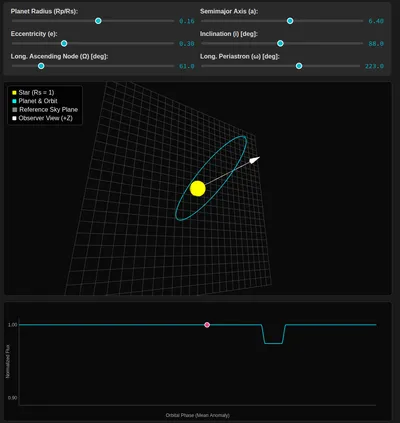The width and height of the screenshot is (400, 423).
Task: Click the Eccentricity value 0.38
Action: 187,44
